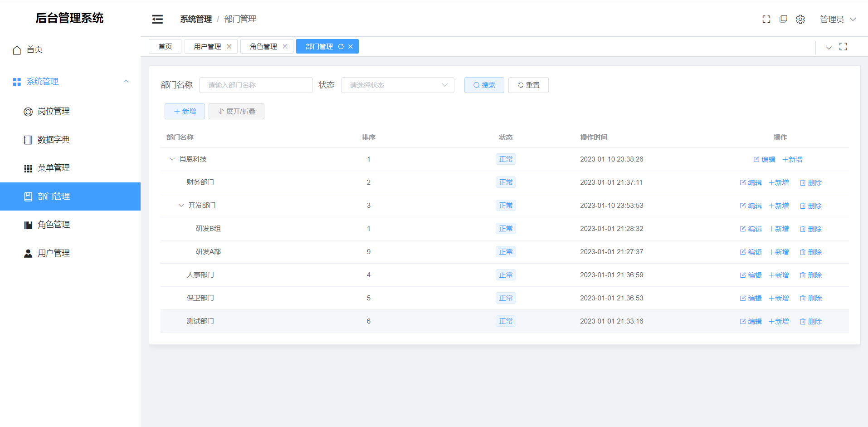Screen dimensions: 868x427
Task: Click the 正常 status tag for 肖恩科技
Action: [506, 159]
